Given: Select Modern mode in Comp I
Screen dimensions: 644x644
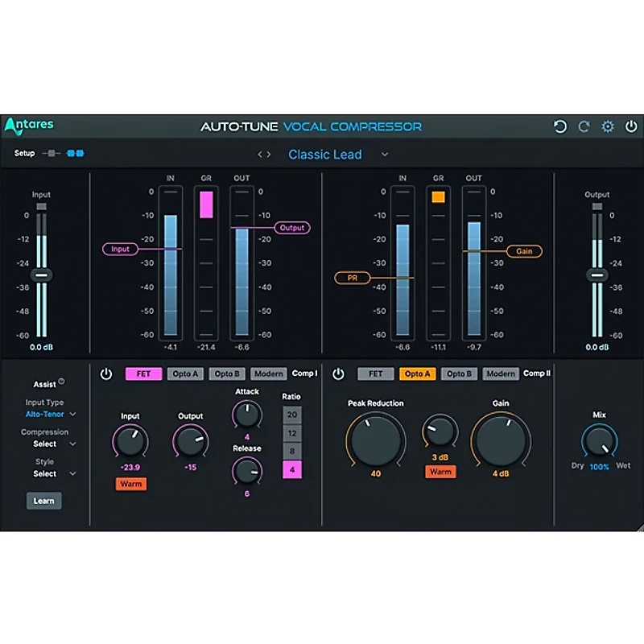Looking at the screenshot, I should pyautogui.click(x=269, y=374).
